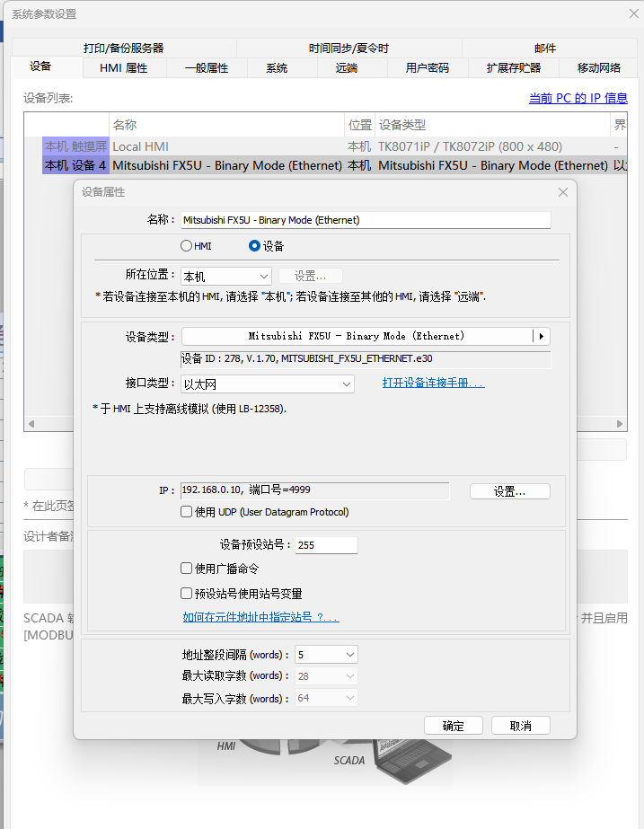
Task: Select the 设备 radio button
Action: (254, 245)
